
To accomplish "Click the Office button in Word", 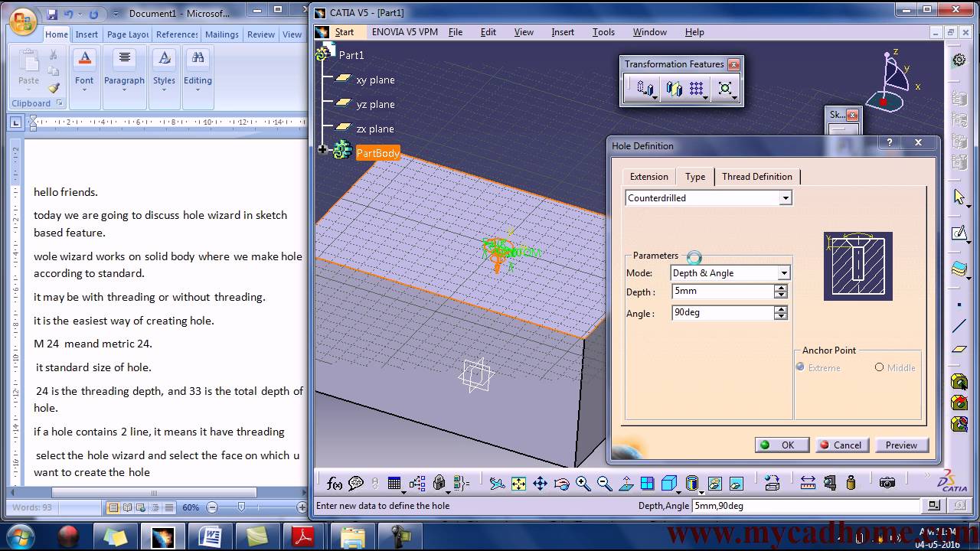I will click(x=23, y=21).
